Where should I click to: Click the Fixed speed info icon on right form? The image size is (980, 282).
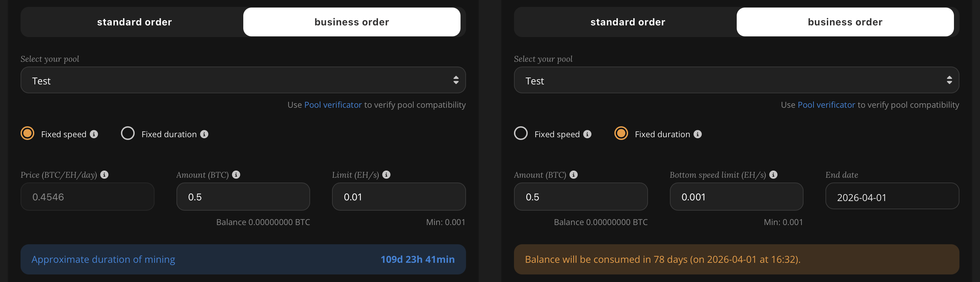[587, 134]
